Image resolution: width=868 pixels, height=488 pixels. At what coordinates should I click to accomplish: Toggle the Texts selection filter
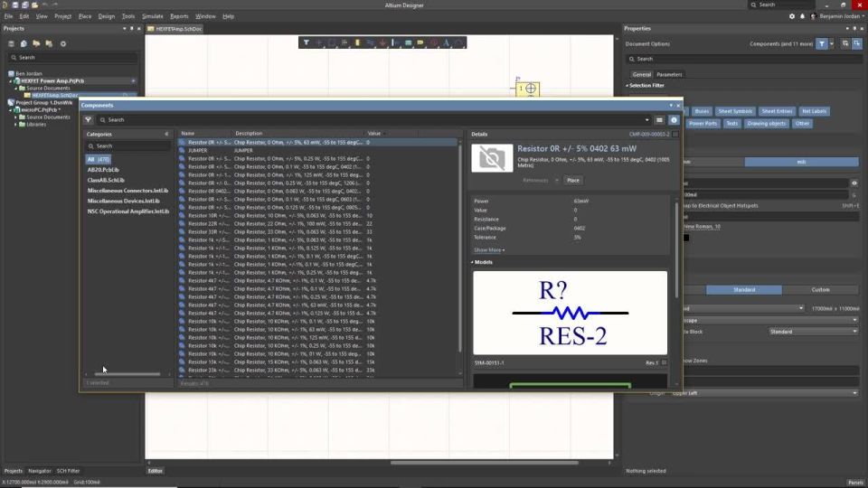pyautogui.click(x=731, y=124)
